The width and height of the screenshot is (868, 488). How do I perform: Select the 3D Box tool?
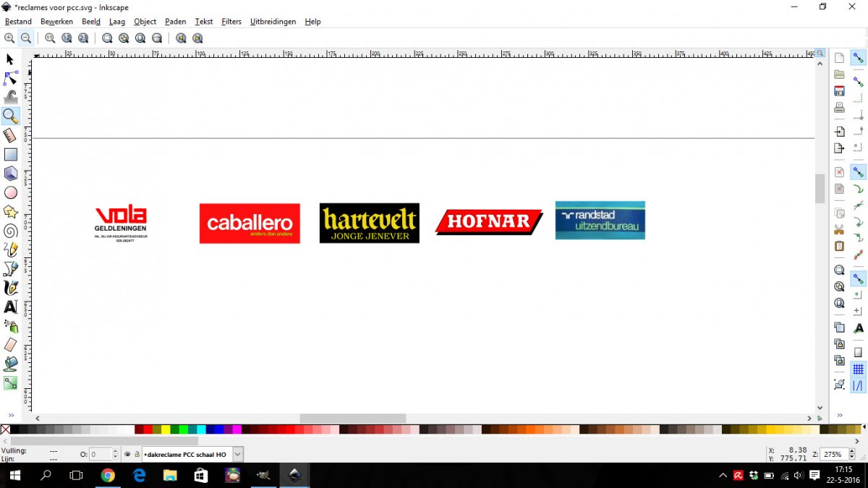coord(10,174)
